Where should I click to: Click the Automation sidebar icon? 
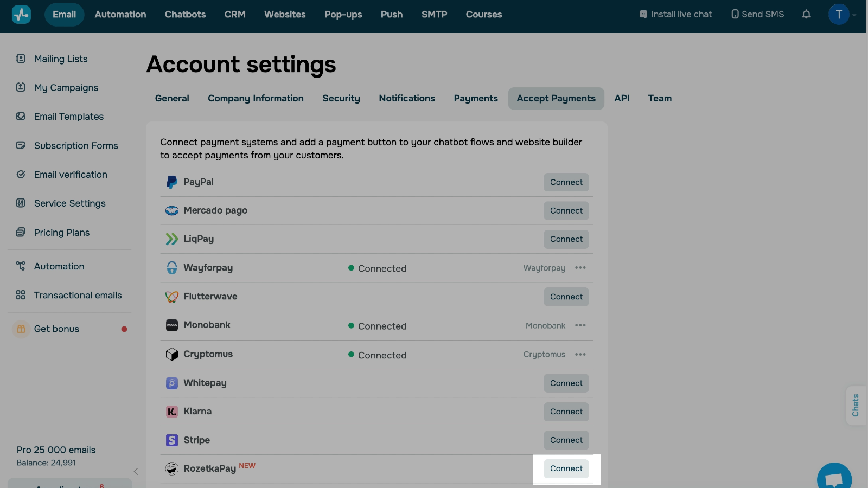tap(21, 266)
